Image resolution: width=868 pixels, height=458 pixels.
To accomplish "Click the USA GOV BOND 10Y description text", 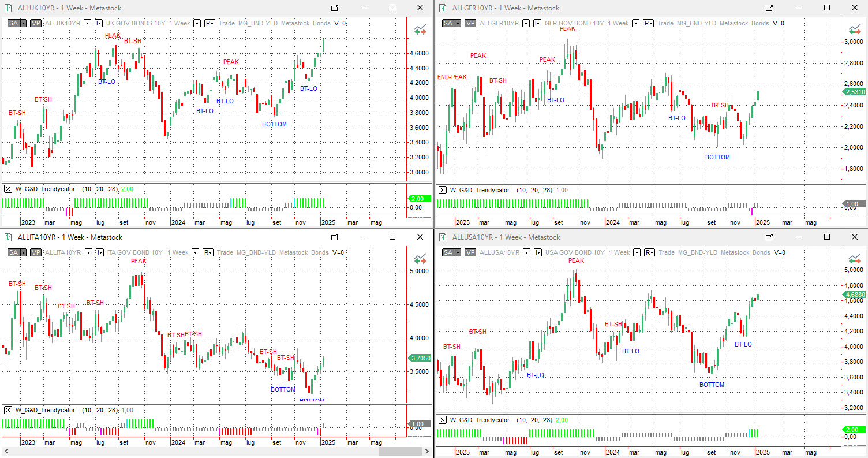I will coord(575,252).
